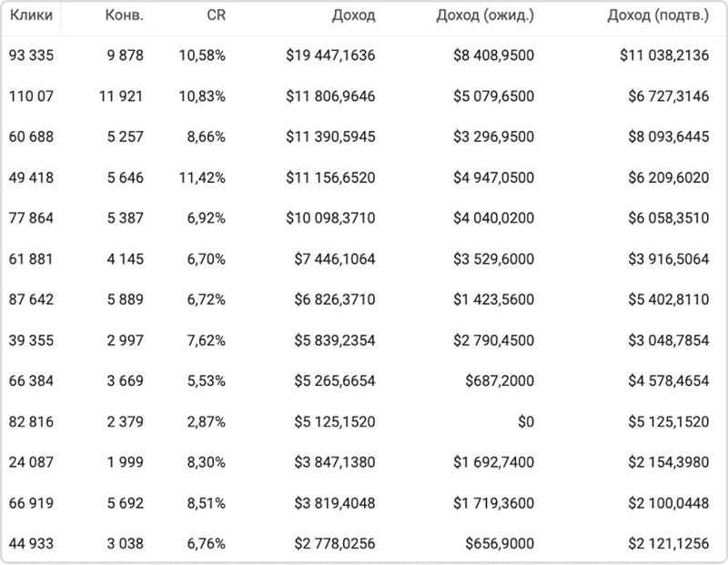Screen dimensions: 728x565
Task: Select the CR cell showing 2,87%
Action: 206,421
